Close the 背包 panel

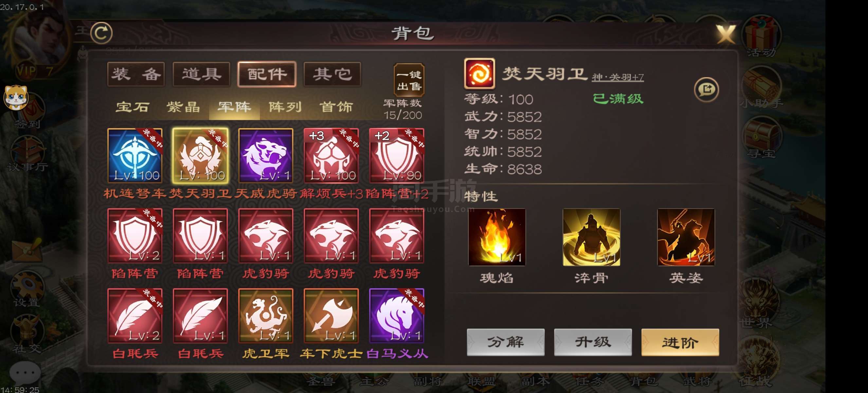725,34
